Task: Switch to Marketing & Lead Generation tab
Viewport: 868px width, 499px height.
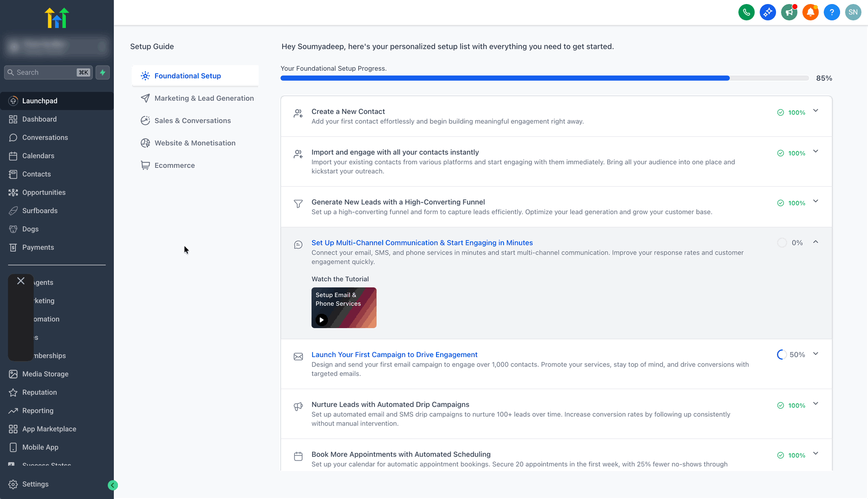Action: point(204,98)
